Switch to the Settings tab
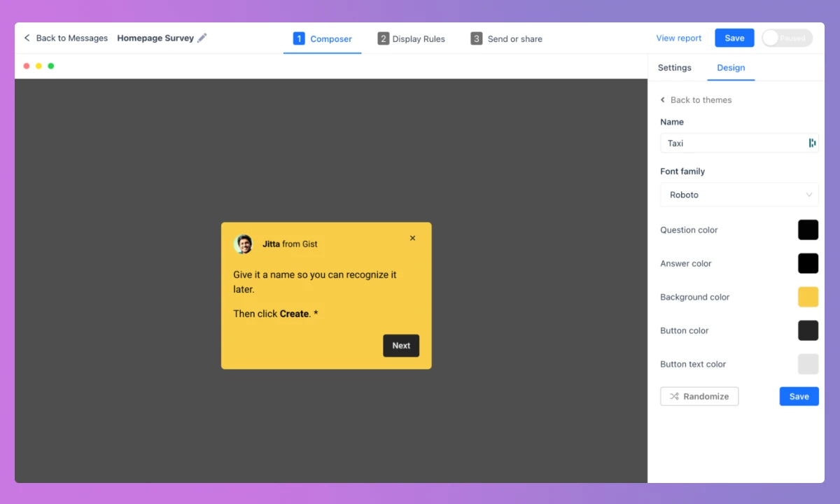Screen dimensions: 840x504 point(674,68)
